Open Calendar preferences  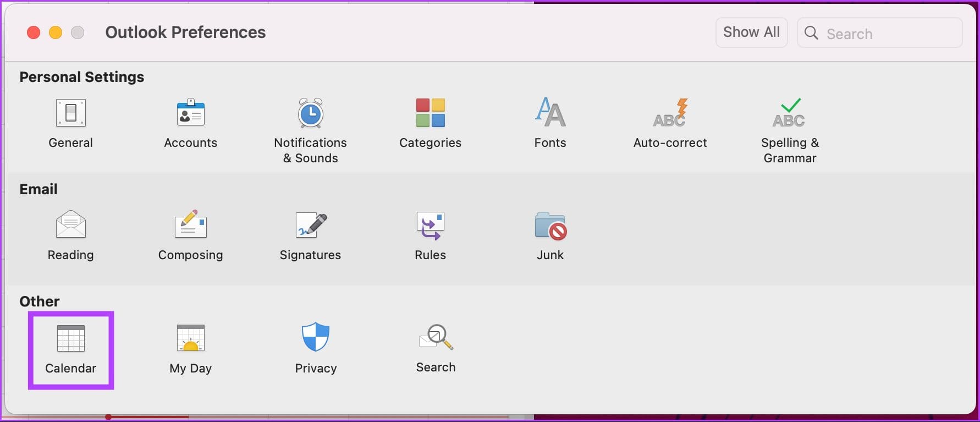pyautogui.click(x=70, y=349)
